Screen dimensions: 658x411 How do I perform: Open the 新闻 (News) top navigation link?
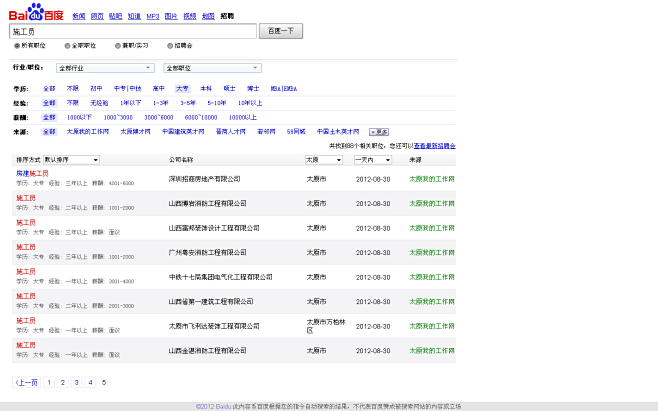(x=78, y=16)
